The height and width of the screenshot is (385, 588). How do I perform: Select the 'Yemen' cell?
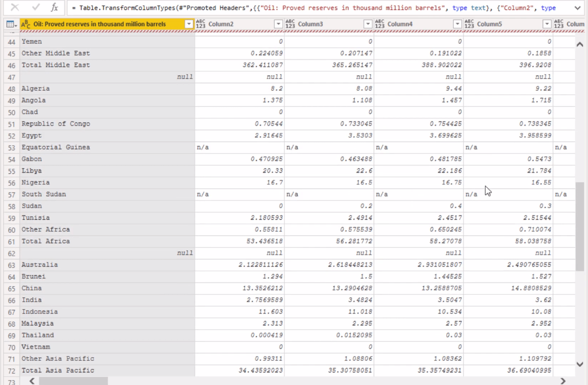pos(107,42)
